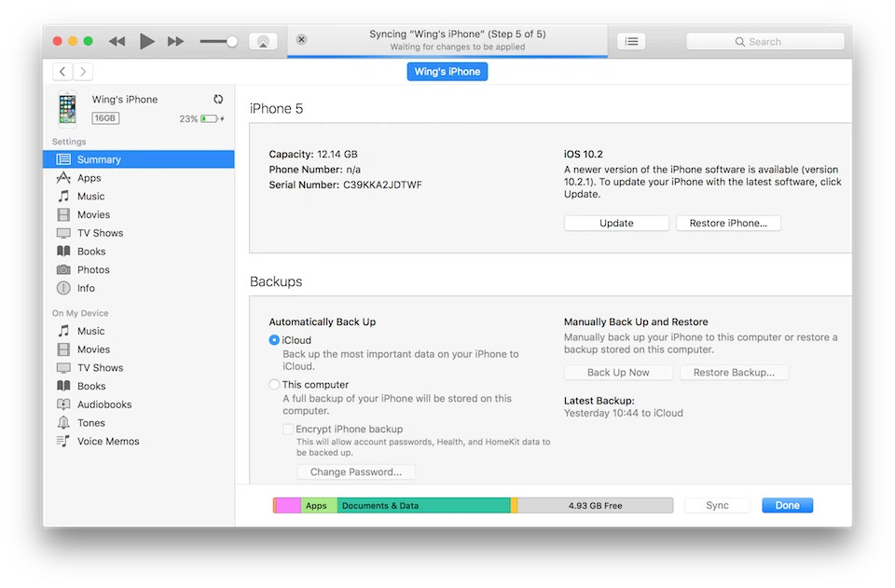
Task: Click the yellow storage bar segment
Action: pyautogui.click(x=515, y=505)
